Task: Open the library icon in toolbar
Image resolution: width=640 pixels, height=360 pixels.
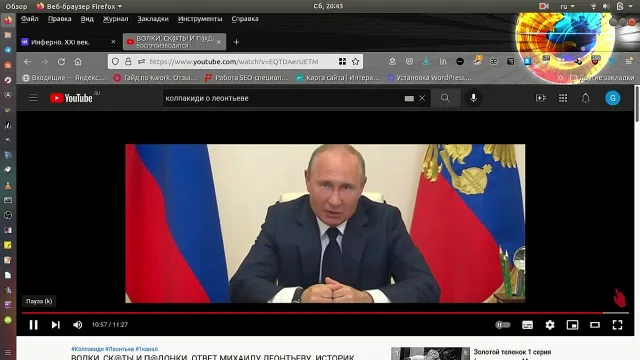Action: 443,62
